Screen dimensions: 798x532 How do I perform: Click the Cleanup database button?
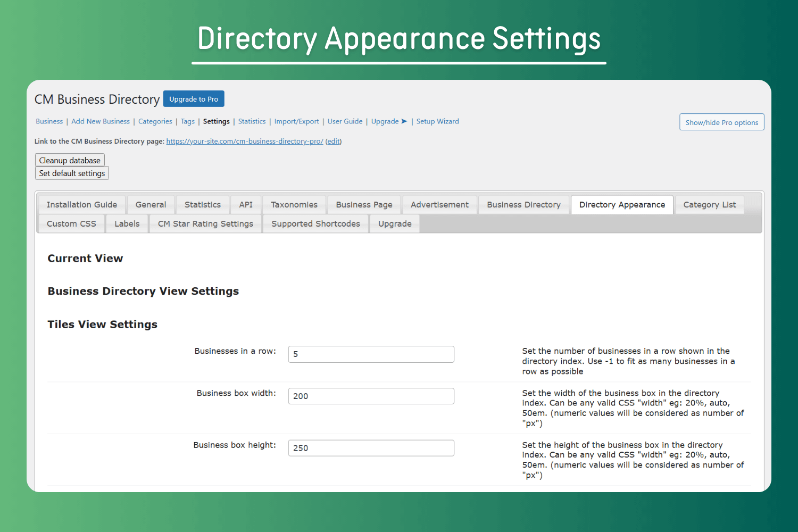pyautogui.click(x=70, y=160)
